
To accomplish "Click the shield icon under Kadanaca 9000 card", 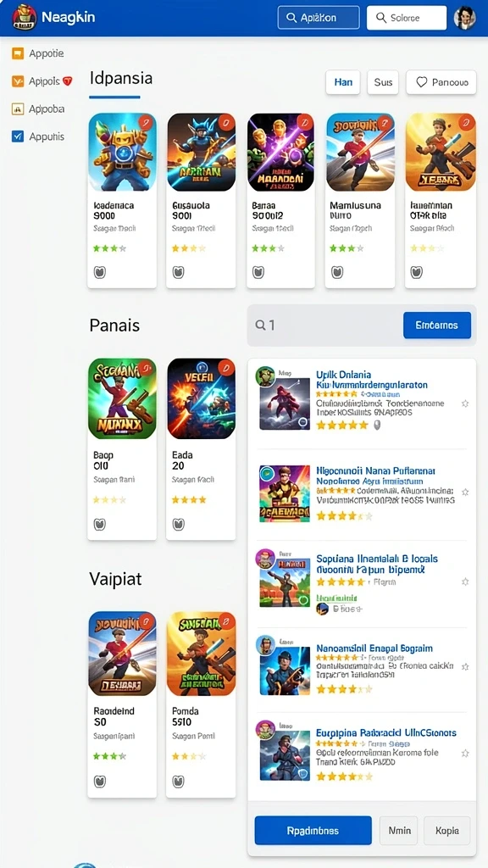I will (x=100, y=272).
